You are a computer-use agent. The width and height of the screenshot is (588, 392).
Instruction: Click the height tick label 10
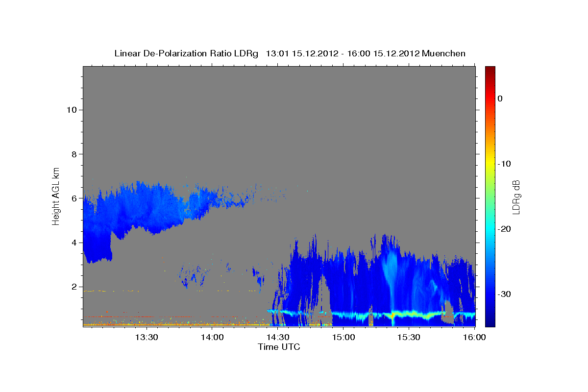[71, 110]
